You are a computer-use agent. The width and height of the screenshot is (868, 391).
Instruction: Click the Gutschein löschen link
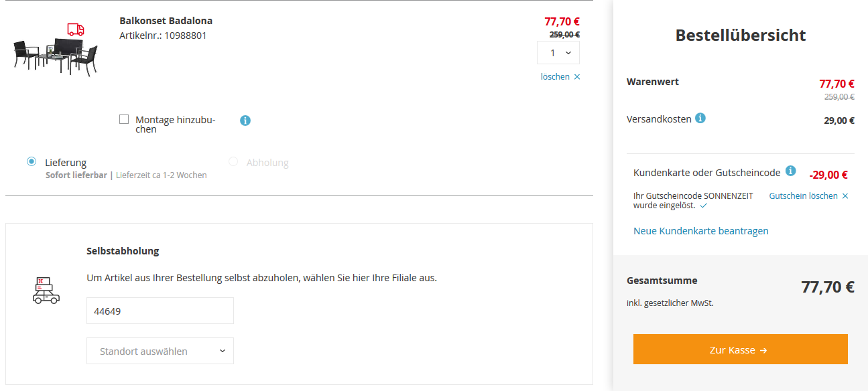pyautogui.click(x=803, y=196)
